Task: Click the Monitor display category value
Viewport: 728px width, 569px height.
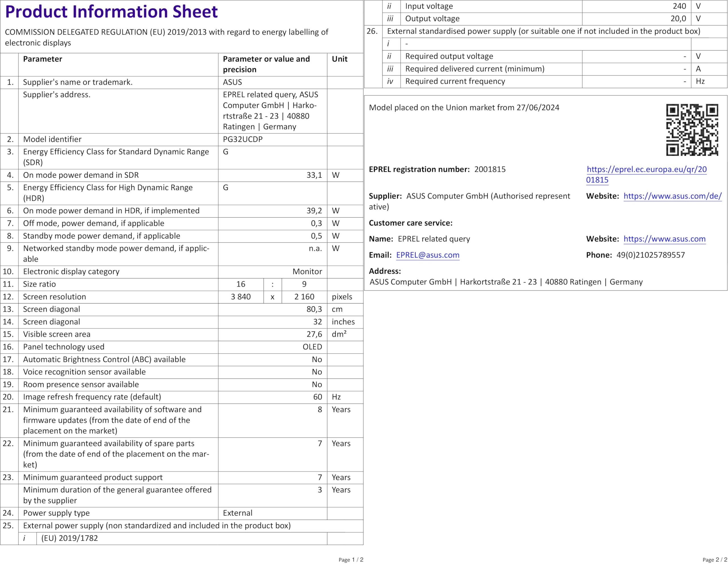Action: coord(307,272)
